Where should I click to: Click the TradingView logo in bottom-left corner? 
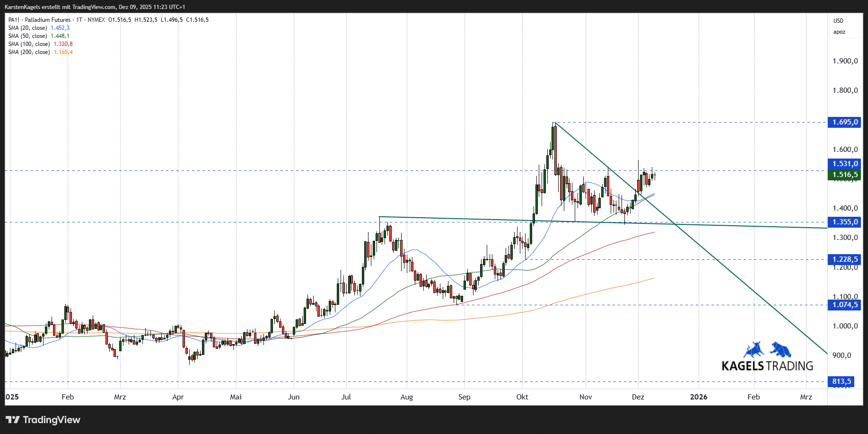[43, 420]
